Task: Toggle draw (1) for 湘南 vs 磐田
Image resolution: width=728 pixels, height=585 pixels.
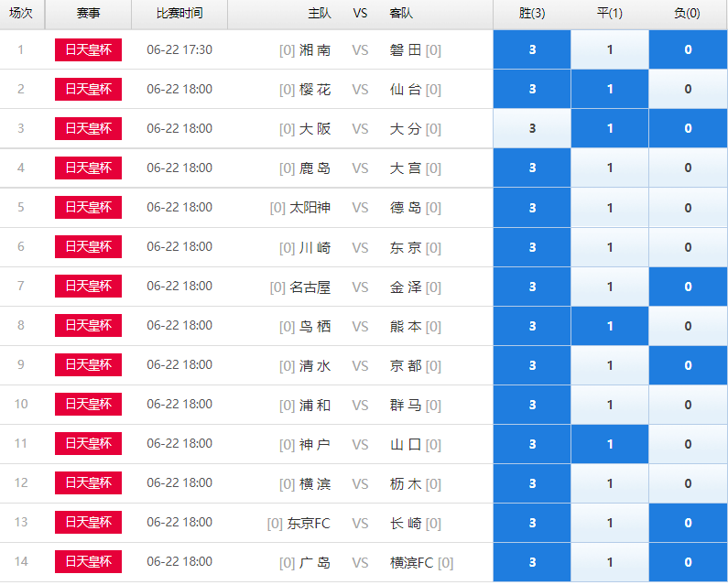Action: pyautogui.click(x=610, y=49)
